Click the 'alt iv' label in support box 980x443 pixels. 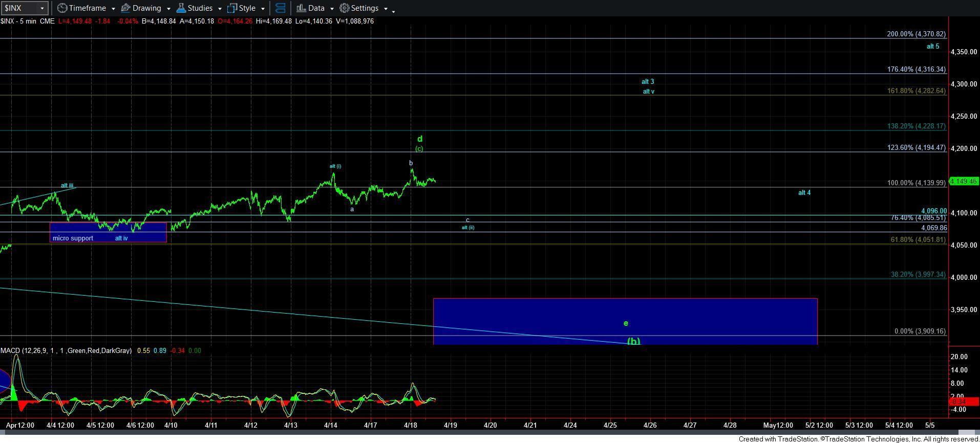(x=121, y=238)
